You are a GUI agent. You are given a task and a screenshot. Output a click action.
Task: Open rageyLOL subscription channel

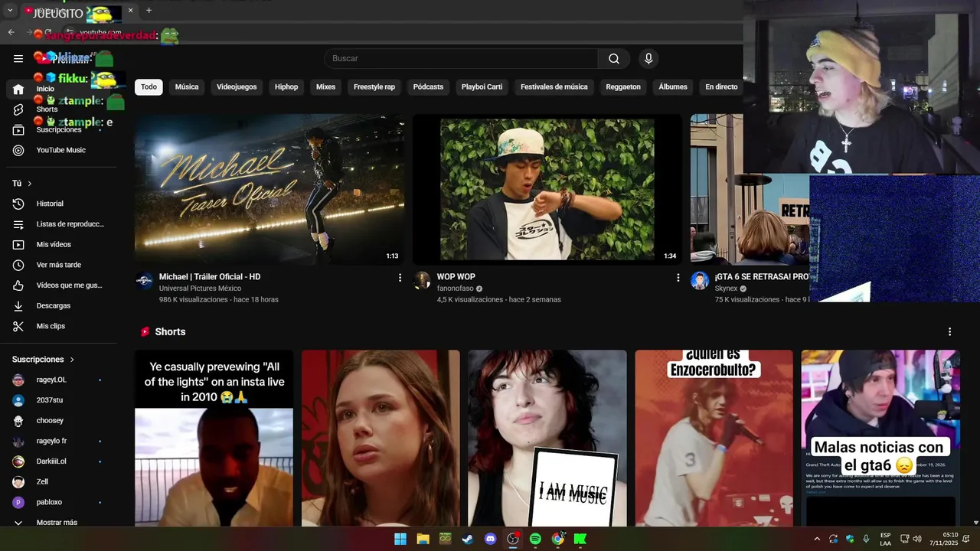(x=61, y=380)
